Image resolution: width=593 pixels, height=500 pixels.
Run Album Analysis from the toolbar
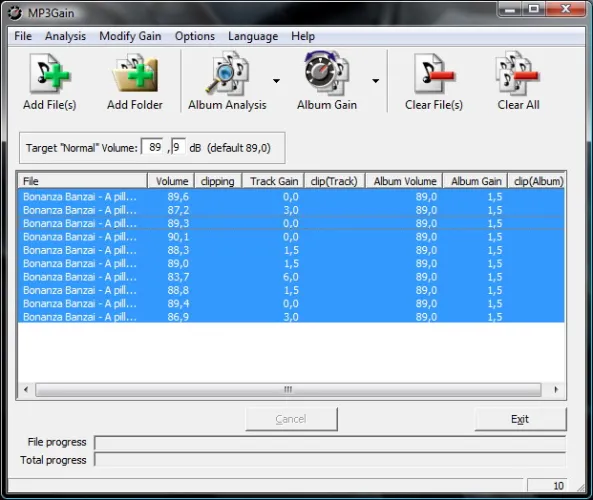tap(227, 81)
